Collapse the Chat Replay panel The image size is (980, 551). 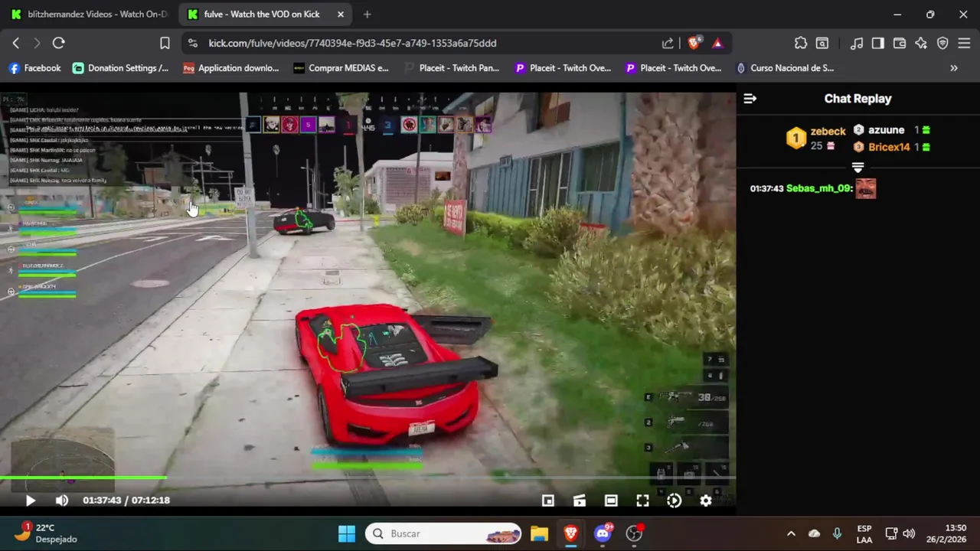coord(750,99)
